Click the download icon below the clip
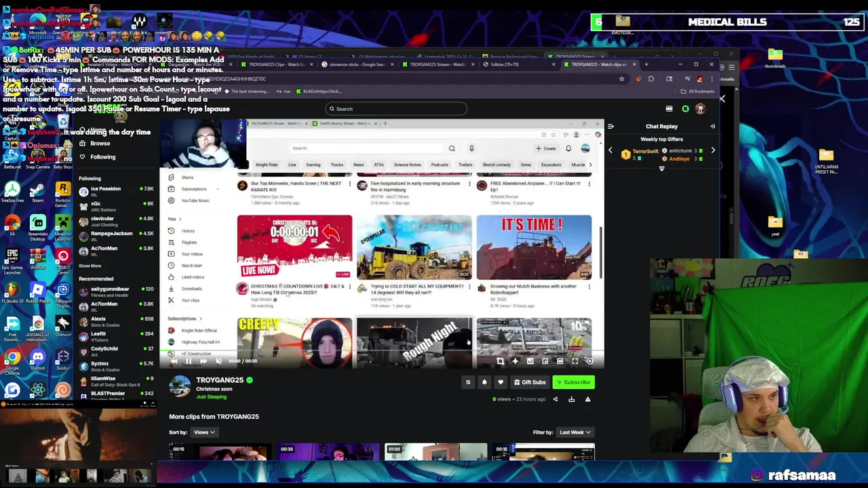The image size is (868, 488). pos(572,399)
